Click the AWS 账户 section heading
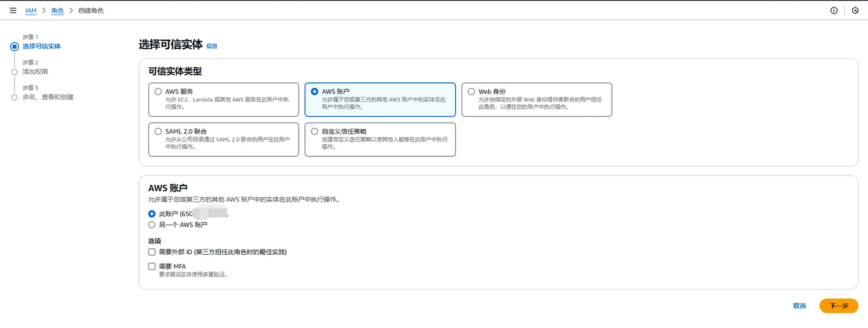868x328 pixels. click(168, 188)
